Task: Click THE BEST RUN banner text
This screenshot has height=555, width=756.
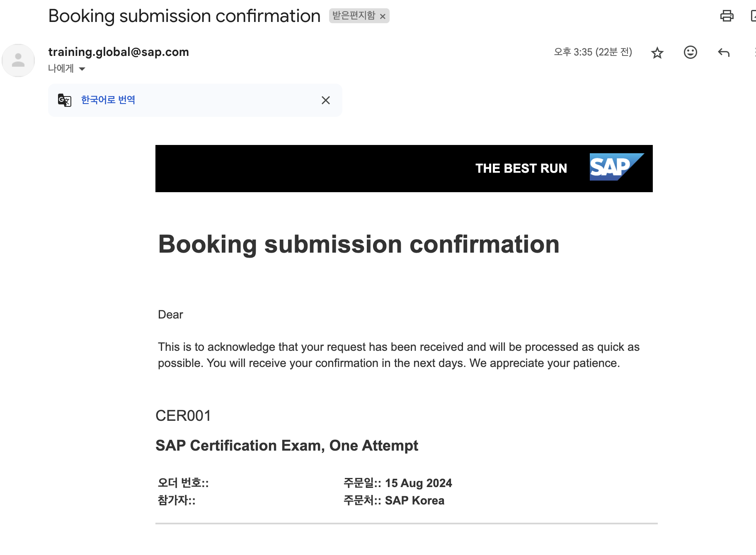Action: [x=521, y=168]
